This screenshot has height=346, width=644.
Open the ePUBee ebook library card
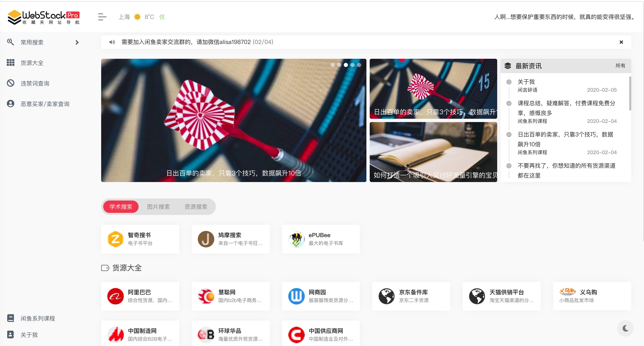click(321, 239)
